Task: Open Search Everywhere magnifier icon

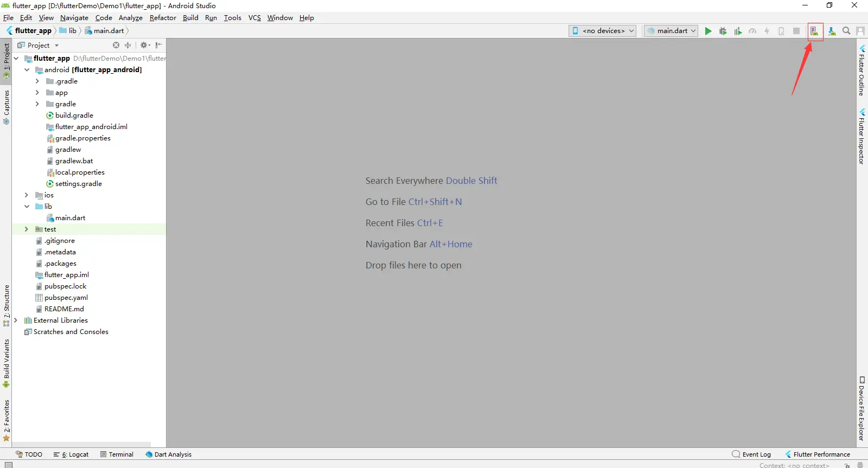Action: tap(846, 31)
